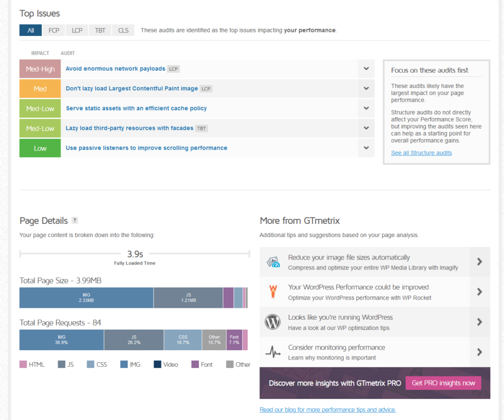This screenshot has height=420, width=504.
Task: Click the Page Details help question mark icon
Action: point(75,220)
